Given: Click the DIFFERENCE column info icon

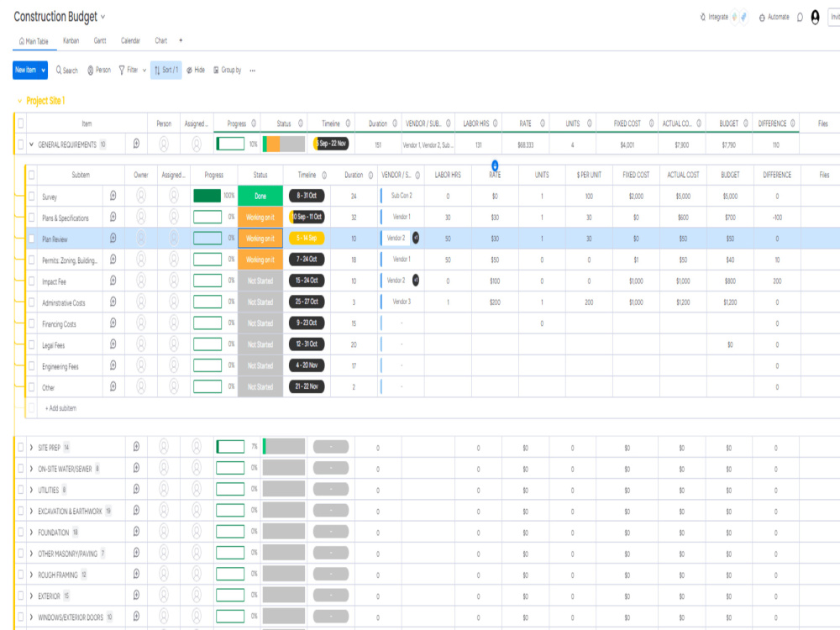Looking at the screenshot, I should pos(792,123).
